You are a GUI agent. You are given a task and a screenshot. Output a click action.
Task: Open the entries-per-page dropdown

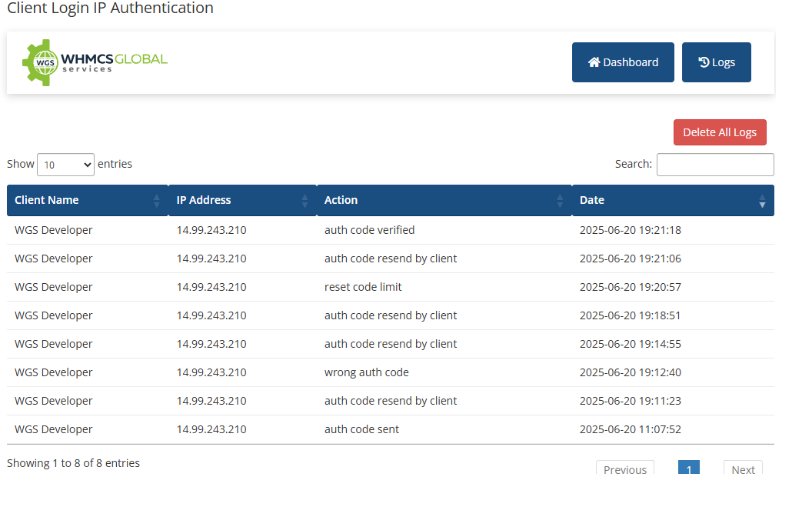point(65,165)
